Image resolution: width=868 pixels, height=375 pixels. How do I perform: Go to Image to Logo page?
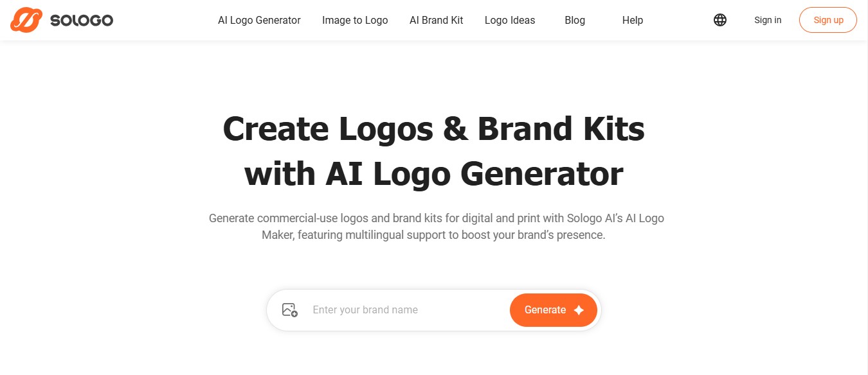pyautogui.click(x=355, y=20)
